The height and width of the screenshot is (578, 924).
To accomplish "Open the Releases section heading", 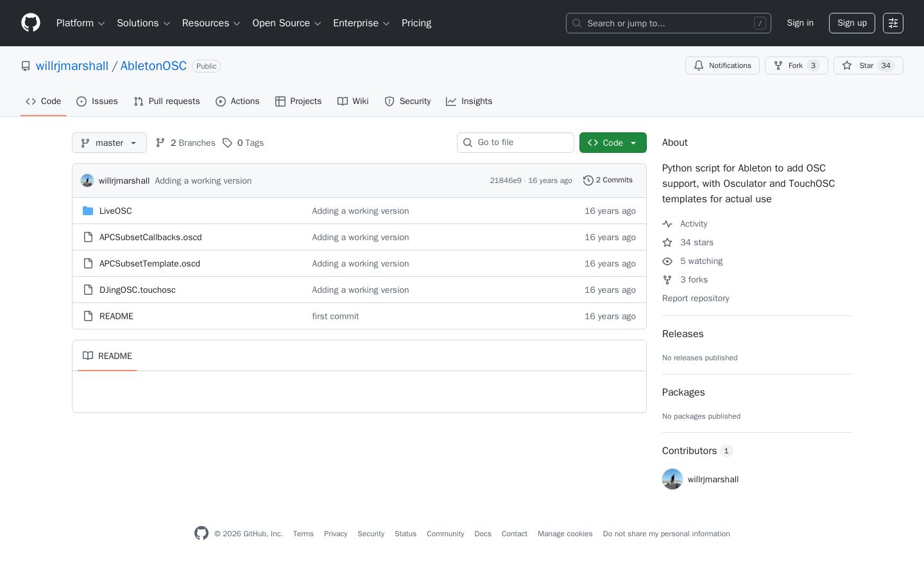I will click(x=683, y=334).
